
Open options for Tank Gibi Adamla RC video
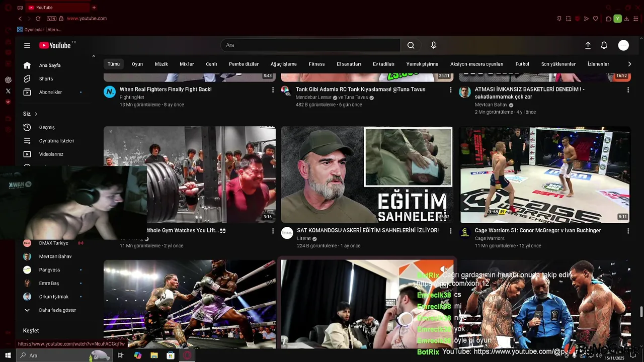[x=451, y=89]
